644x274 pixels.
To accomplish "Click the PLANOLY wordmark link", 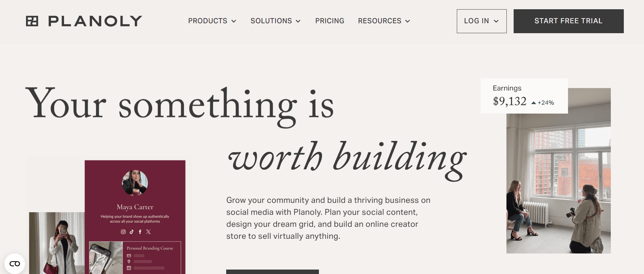I will pyautogui.click(x=94, y=21).
